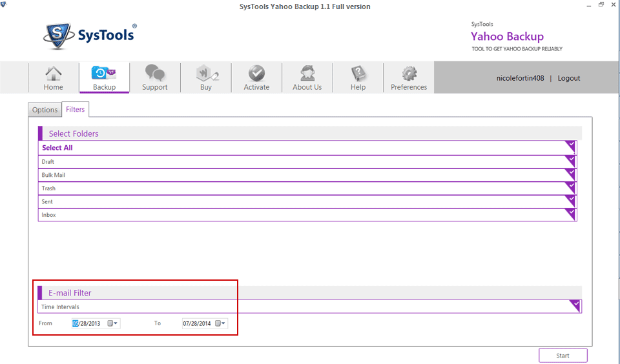Toggle the Select All folders checkmark
620x364 pixels.
[570, 147]
